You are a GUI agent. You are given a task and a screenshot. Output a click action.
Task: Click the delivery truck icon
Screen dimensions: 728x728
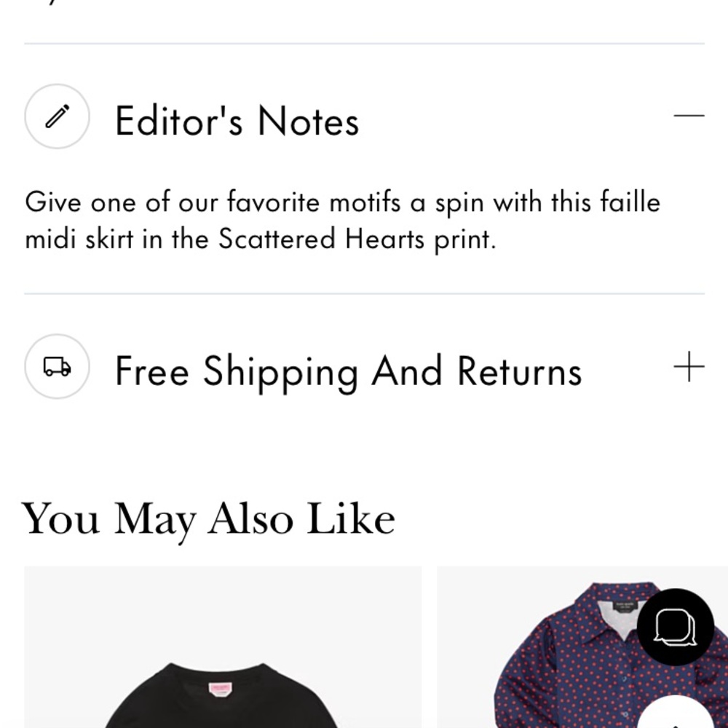(57, 366)
